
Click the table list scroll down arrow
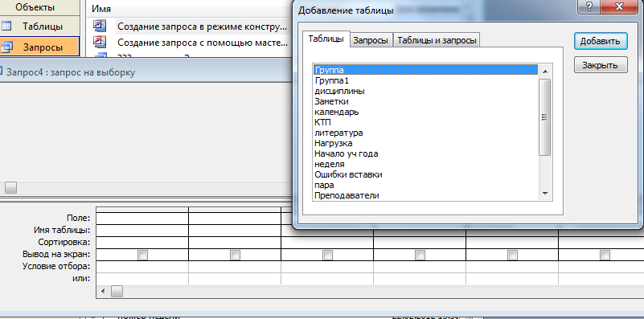click(x=545, y=194)
